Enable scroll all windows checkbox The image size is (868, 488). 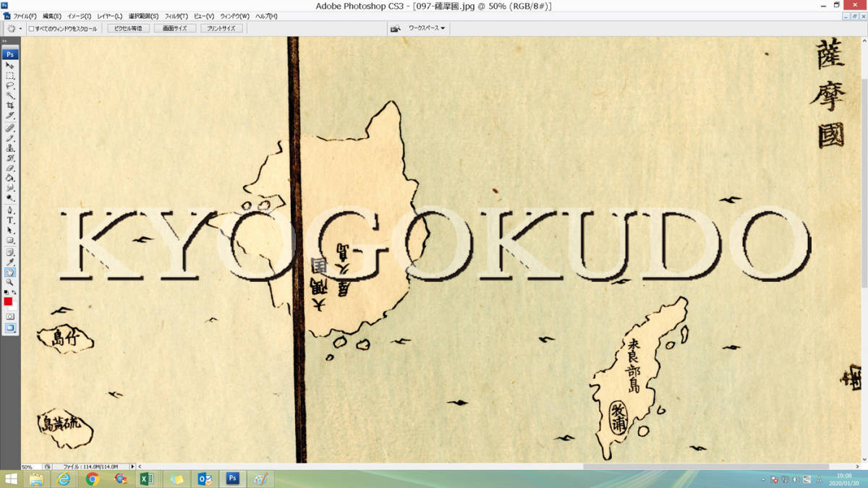31,29
